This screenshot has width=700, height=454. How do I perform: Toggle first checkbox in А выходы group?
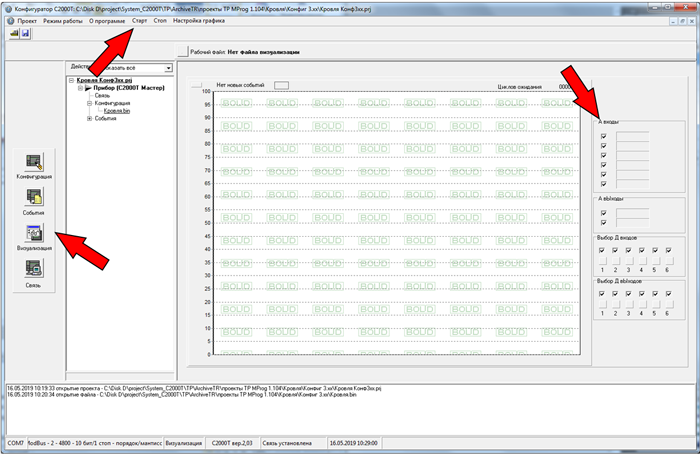pos(603,213)
